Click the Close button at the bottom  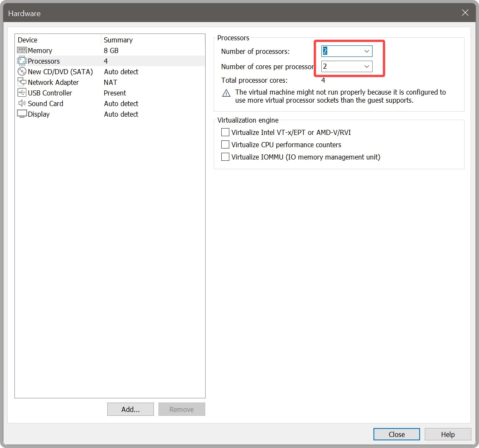396,434
